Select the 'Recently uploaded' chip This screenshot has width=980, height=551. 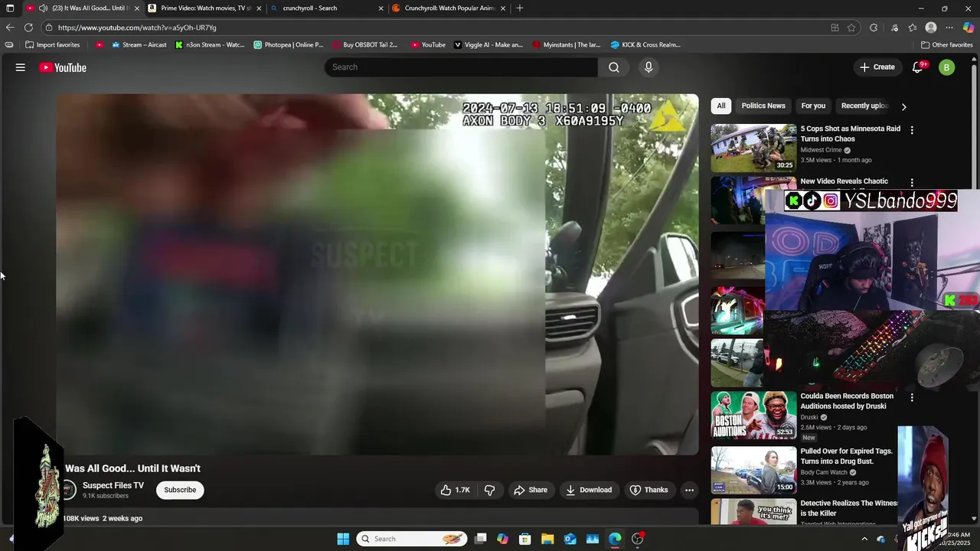tap(864, 106)
